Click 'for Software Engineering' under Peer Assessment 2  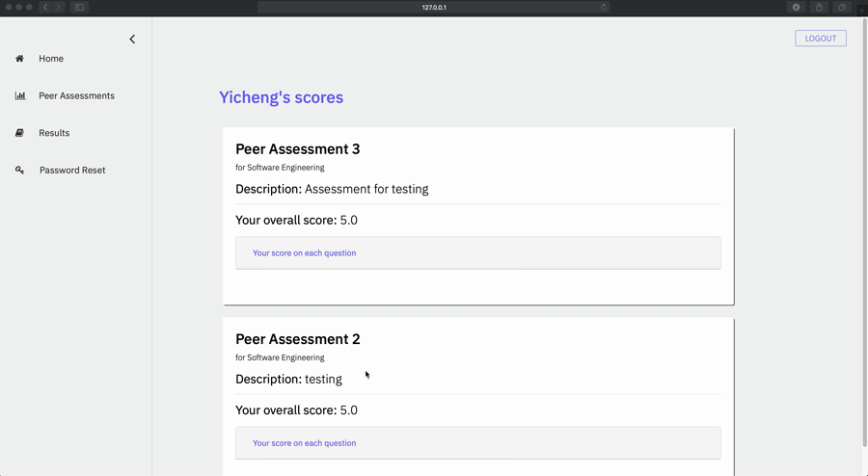[x=280, y=357]
